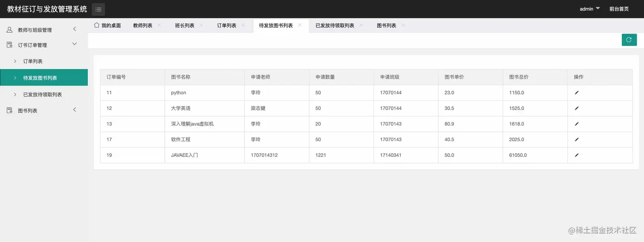Switch to 教师列表 tab
This screenshot has width=644, height=242.
pos(143,26)
